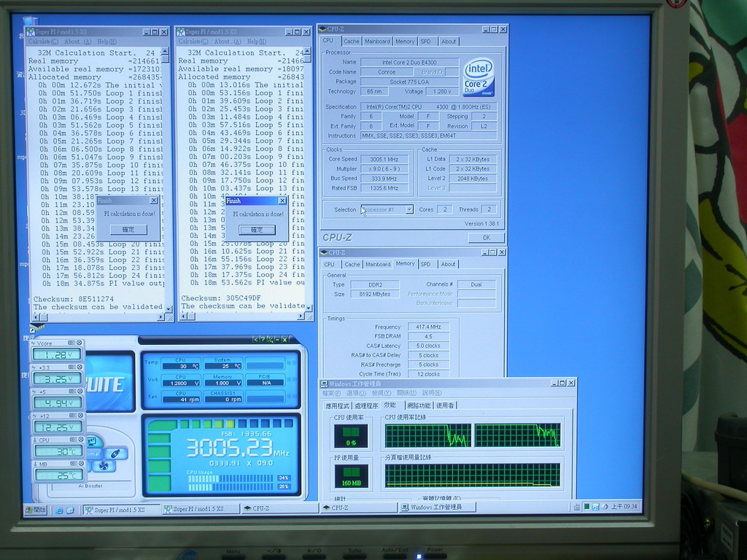Minimize AI Suite with its green dash icon
The height and width of the screenshot is (560, 747).
[277, 340]
